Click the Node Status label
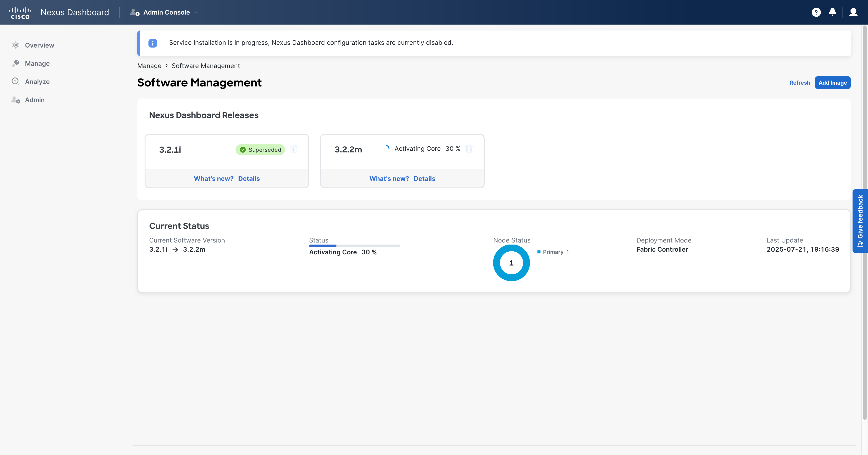This screenshot has width=868, height=455. click(x=512, y=240)
